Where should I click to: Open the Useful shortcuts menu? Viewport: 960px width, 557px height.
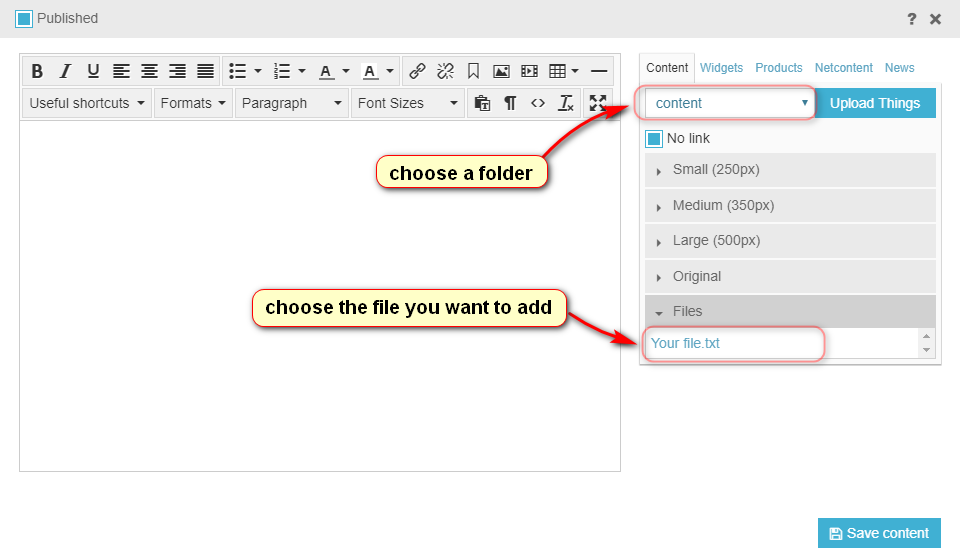(x=87, y=103)
